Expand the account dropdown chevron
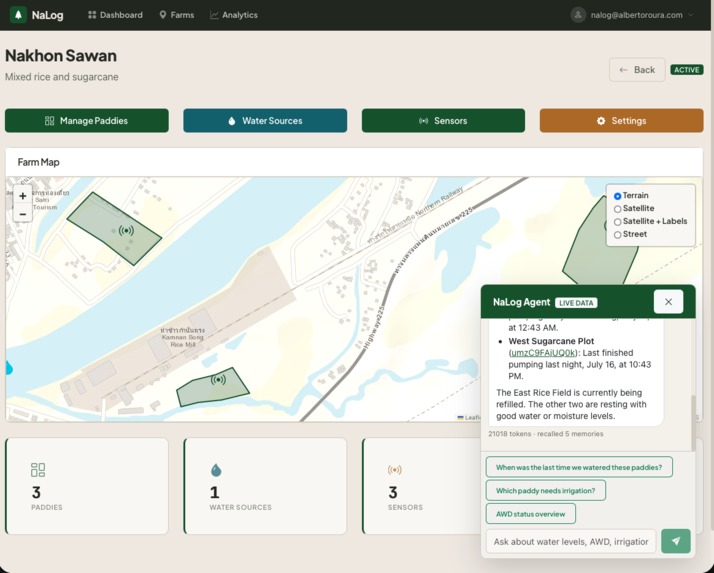Viewport: 714px width, 573px height. coord(691,15)
